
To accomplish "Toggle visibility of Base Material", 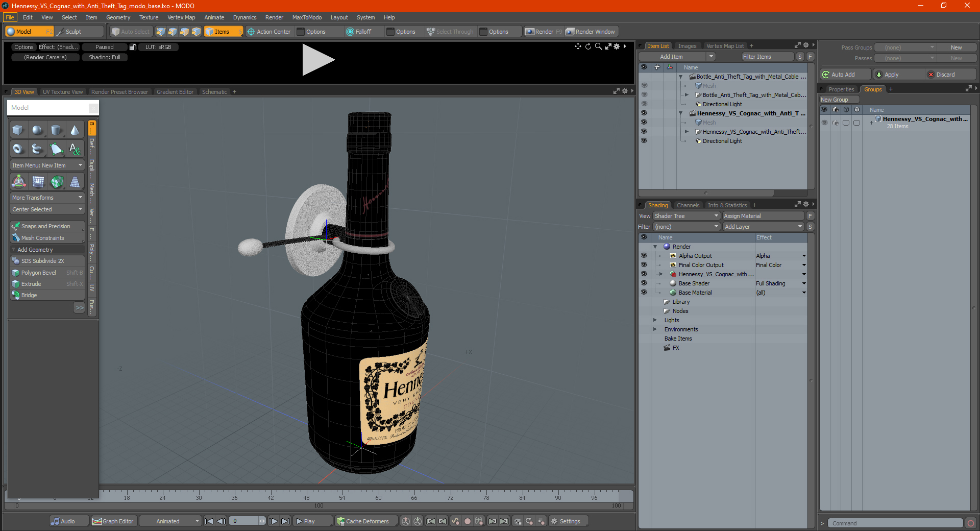I will point(644,292).
